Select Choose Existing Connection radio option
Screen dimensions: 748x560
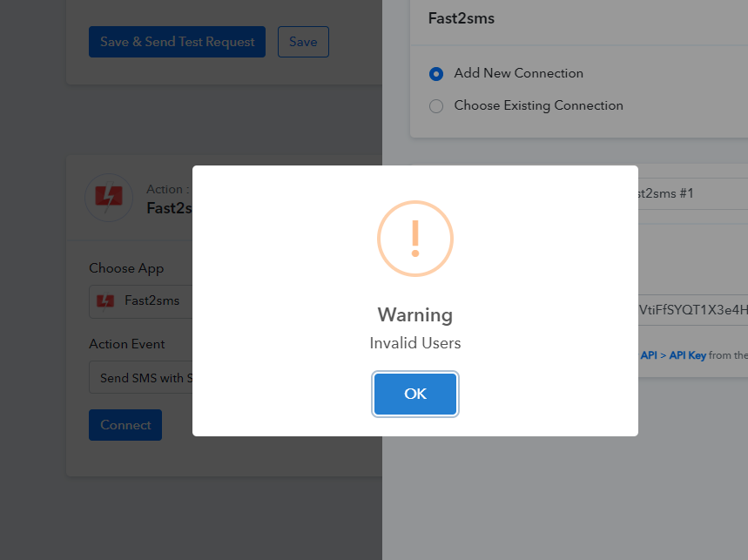(436, 106)
